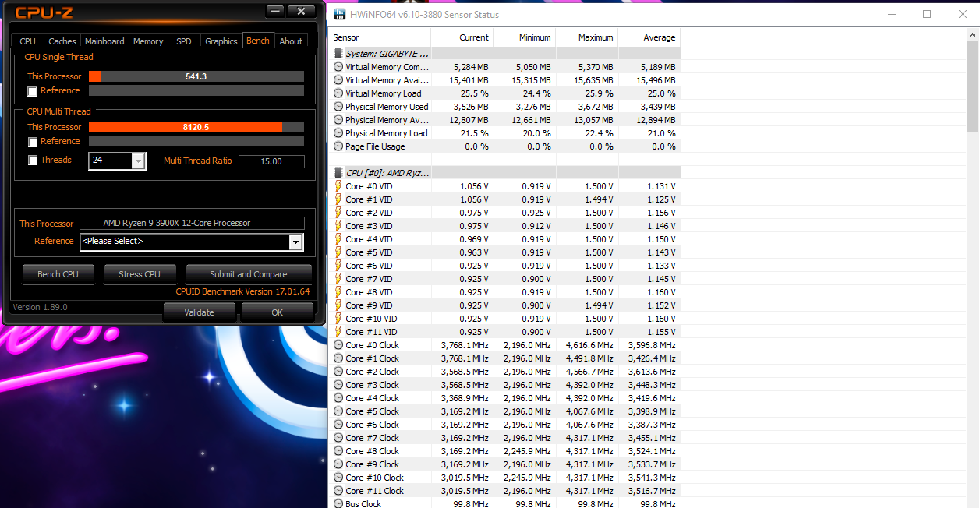Click the lightning icon beside Core #0 VID

pyautogui.click(x=338, y=186)
